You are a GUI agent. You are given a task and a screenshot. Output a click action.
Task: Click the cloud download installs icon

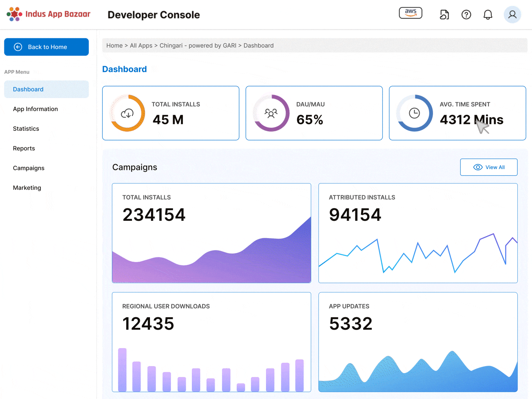[127, 113]
